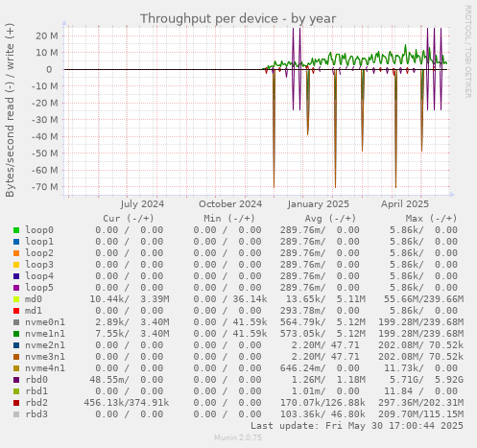Screen dimensions: 477x448
Task: Select the loop0 legend label
Action: 39,230
